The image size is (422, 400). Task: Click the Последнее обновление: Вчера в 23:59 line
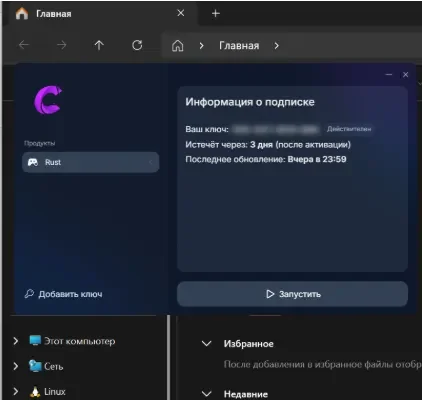tap(266, 159)
